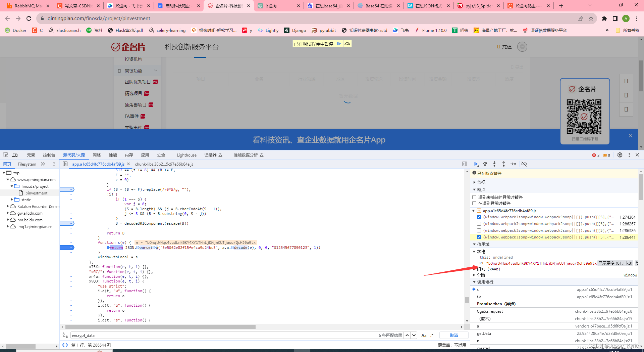
Task: Switch to Console (控制台) tab
Action: coord(49,155)
